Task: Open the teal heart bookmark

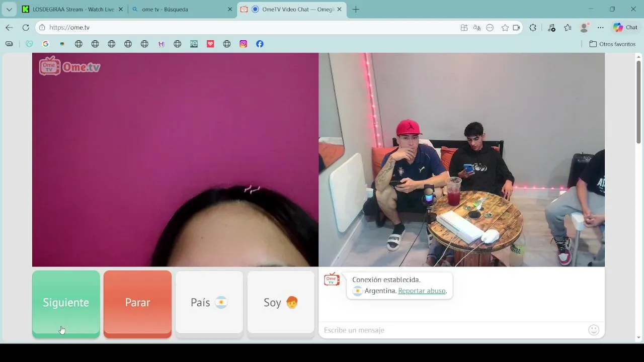Action: [x=29, y=44]
